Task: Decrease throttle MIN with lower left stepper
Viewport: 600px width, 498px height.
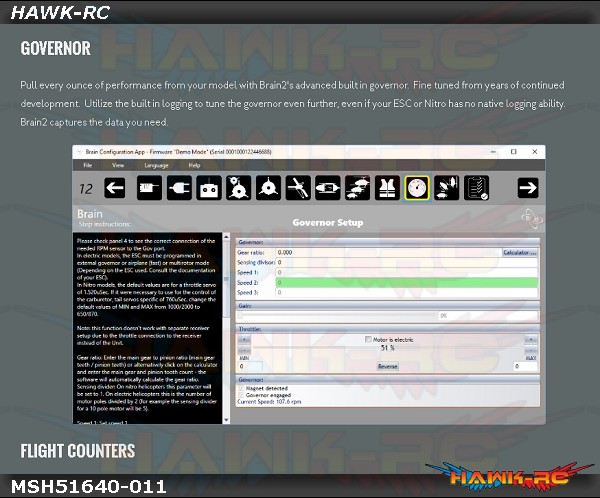Action: tap(244, 350)
